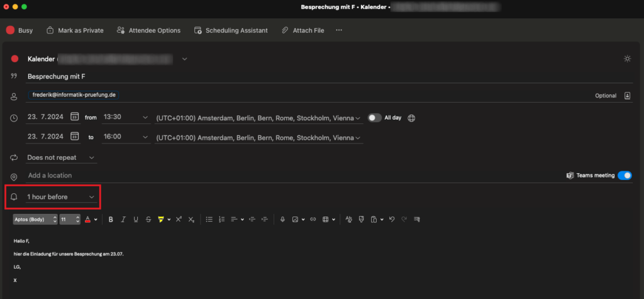
Task: Turn off the Teams meeting switch
Action: click(x=625, y=176)
